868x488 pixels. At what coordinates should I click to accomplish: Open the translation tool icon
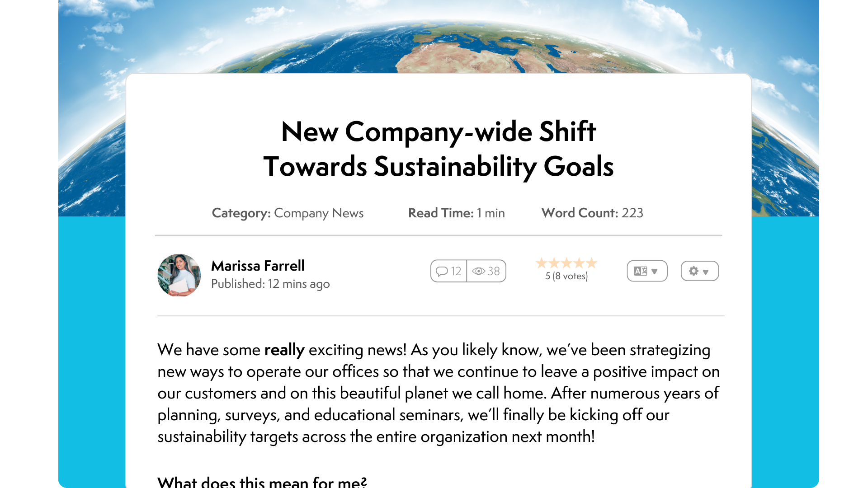(642, 271)
